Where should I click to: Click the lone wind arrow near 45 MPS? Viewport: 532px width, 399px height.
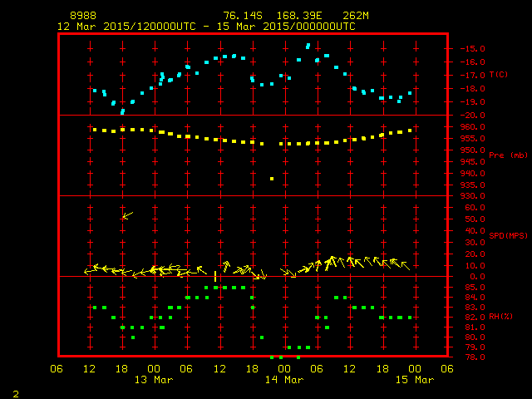click(x=127, y=215)
